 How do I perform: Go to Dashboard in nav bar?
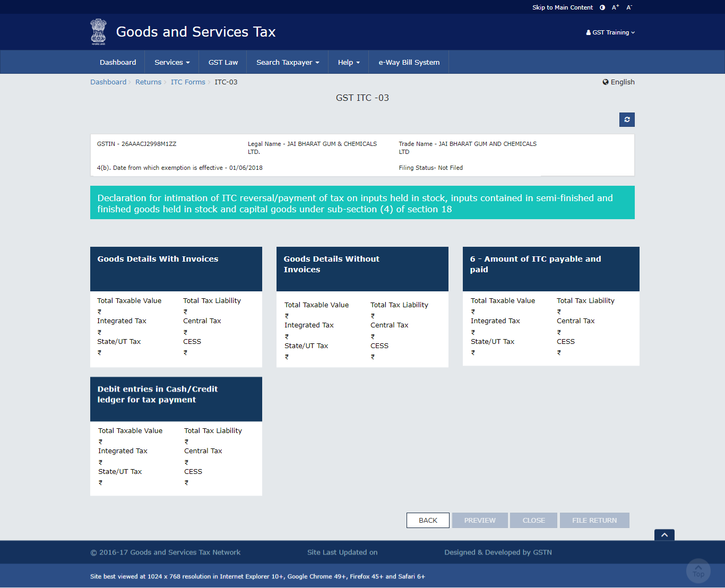pyautogui.click(x=118, y=62)
